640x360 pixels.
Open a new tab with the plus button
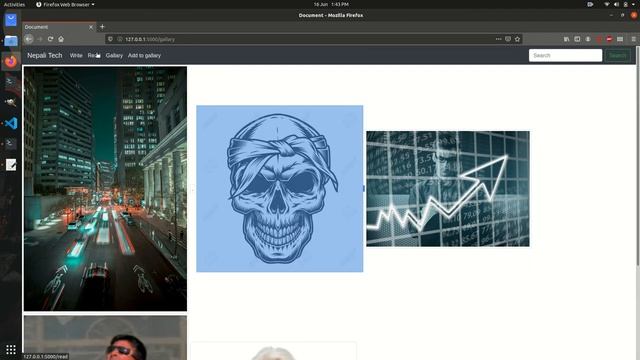102,27
